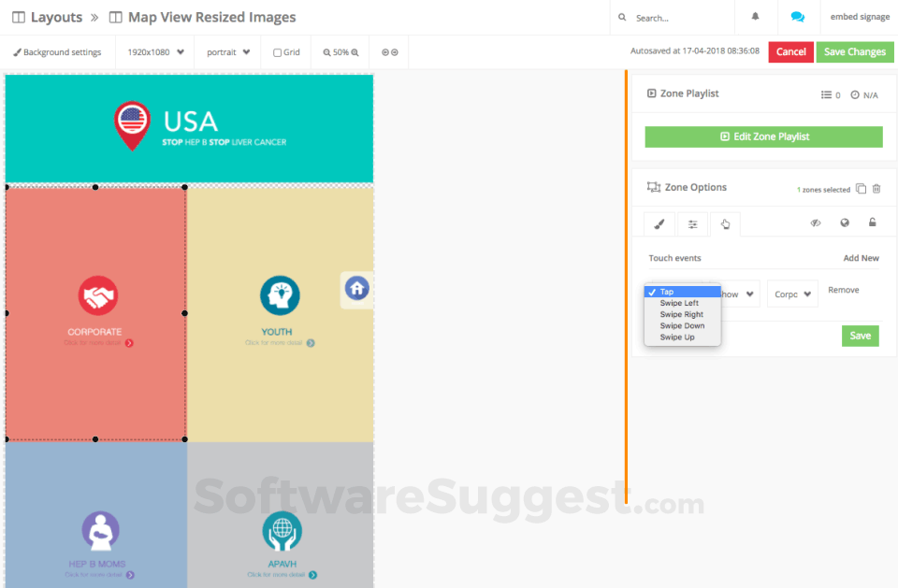Open the sliders settings tab

(692, 224)
